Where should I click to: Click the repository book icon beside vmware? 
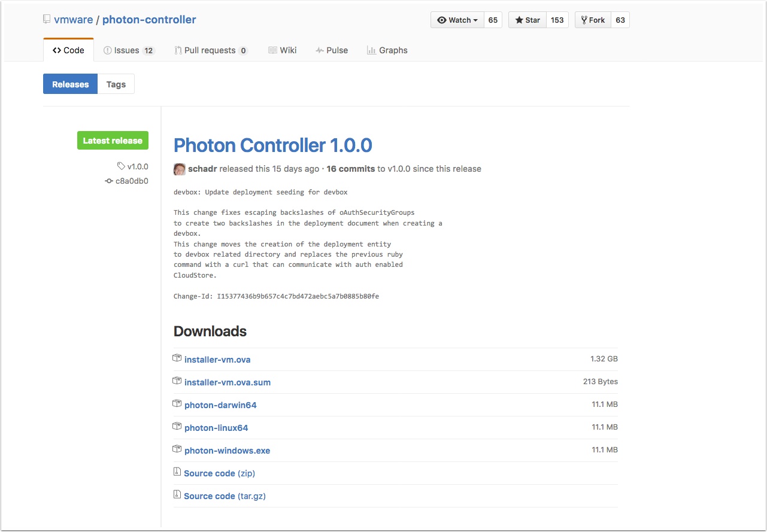[47, 19]
